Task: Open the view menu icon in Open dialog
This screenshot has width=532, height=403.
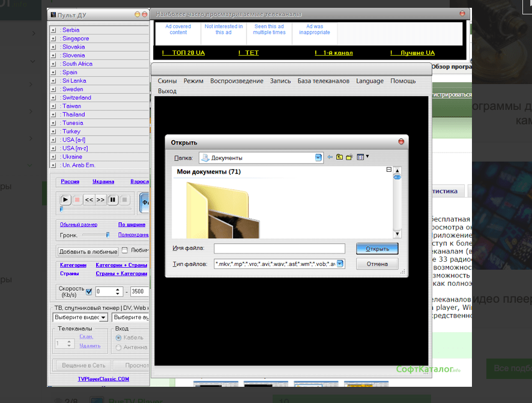Action: [x=362, y=157]
